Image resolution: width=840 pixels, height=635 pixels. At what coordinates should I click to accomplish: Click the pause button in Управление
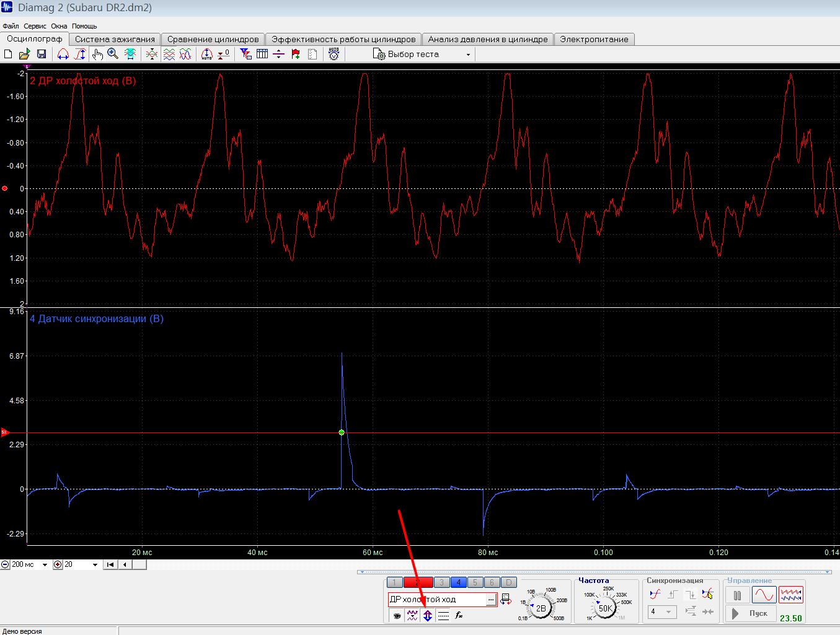(x=737, y=595)
